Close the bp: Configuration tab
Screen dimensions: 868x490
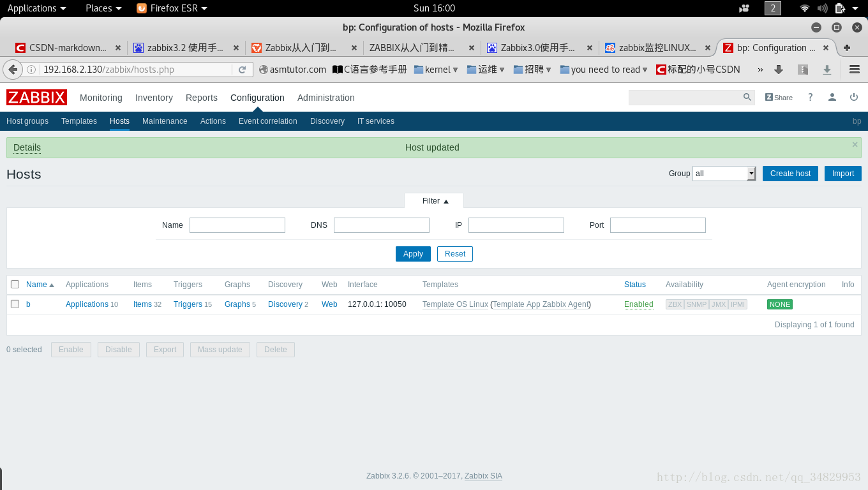pyautogui.click(x=826, y=48)
